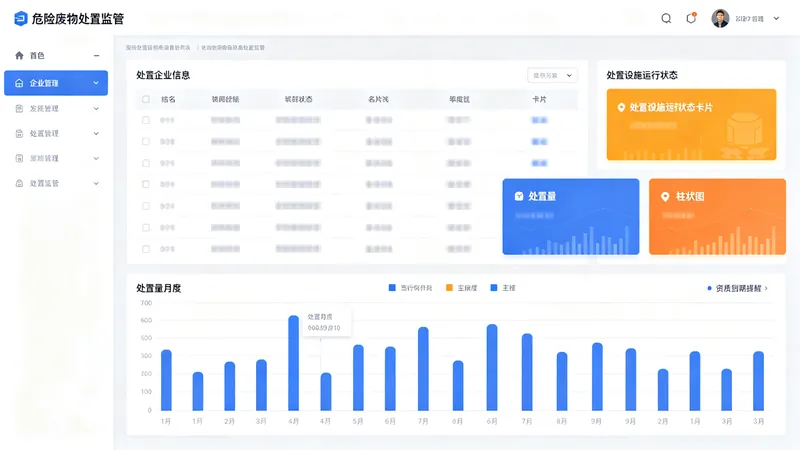Open the blue link in the first row

(x=539, y=120)
